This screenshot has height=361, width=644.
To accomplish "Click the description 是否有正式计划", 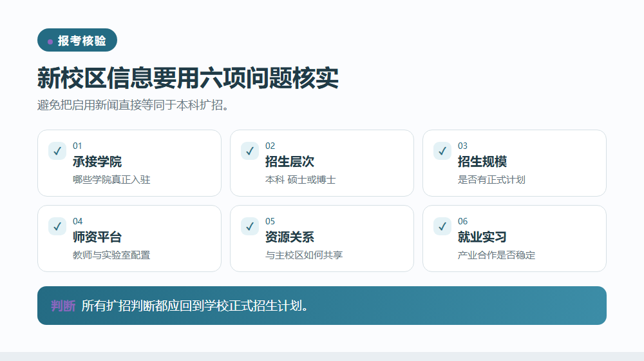I will [491, 180].
